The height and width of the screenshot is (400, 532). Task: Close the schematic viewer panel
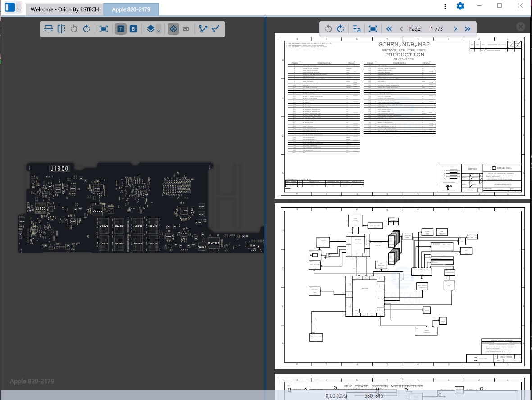tap(520, 27)
